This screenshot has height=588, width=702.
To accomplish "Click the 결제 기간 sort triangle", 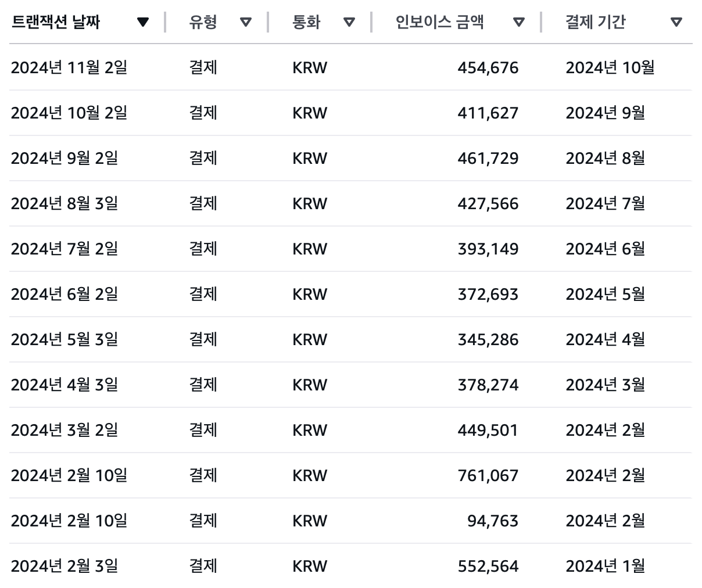I will (x=676, y=23).
